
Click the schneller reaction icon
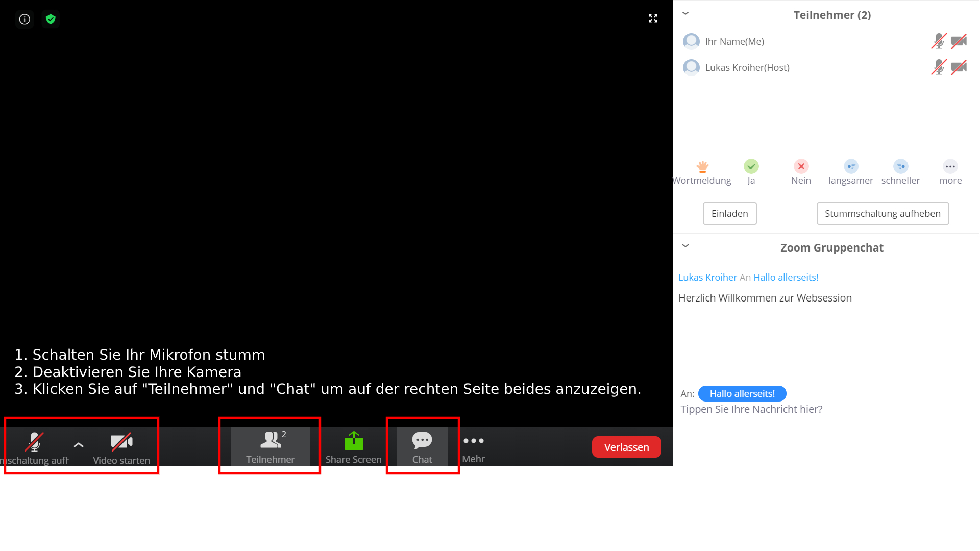[900, 167]
